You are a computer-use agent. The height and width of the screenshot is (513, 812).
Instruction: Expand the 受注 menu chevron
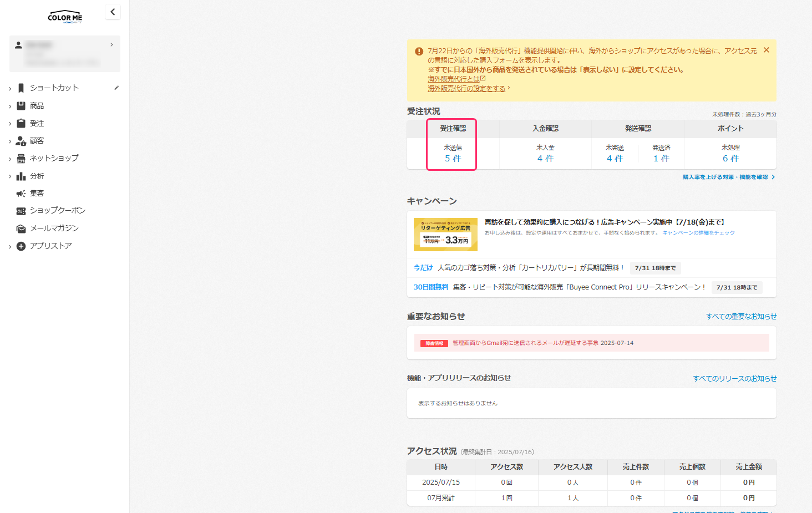(9, 123)
